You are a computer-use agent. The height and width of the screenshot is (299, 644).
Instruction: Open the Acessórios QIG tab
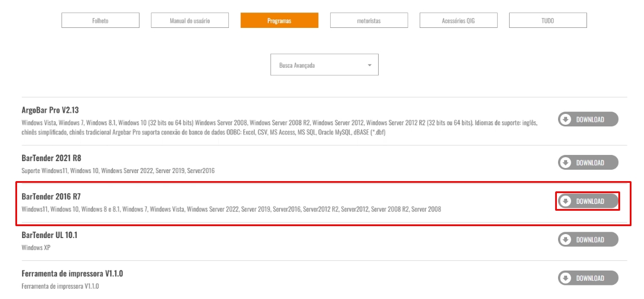pos(458,21)
